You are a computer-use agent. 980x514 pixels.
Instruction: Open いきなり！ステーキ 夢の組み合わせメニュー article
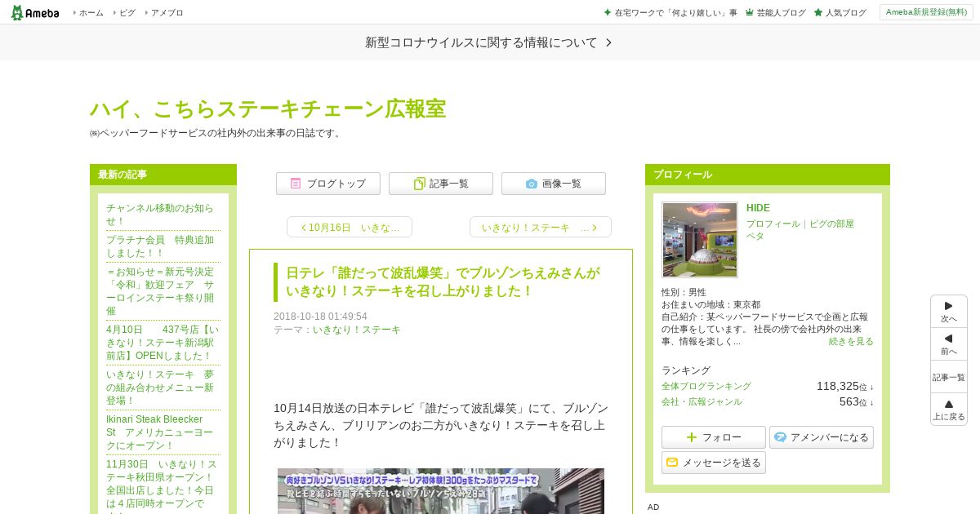point(160,388)
